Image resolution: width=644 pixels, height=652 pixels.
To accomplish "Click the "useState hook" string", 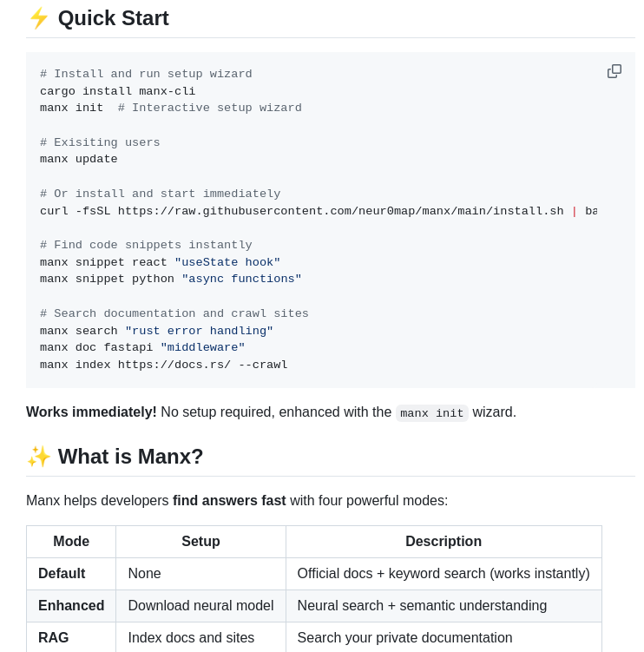I will [x=227, y=262].
